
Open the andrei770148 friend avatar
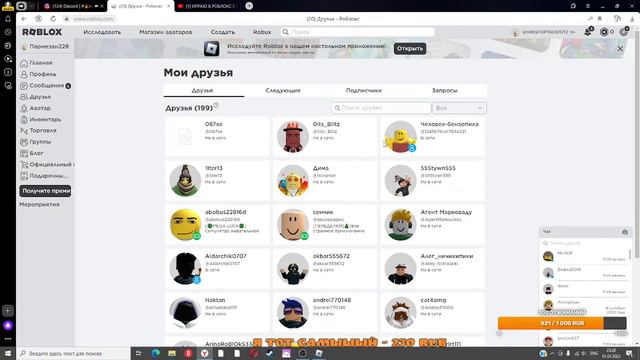pyautogui.click(x=293, y=313)
